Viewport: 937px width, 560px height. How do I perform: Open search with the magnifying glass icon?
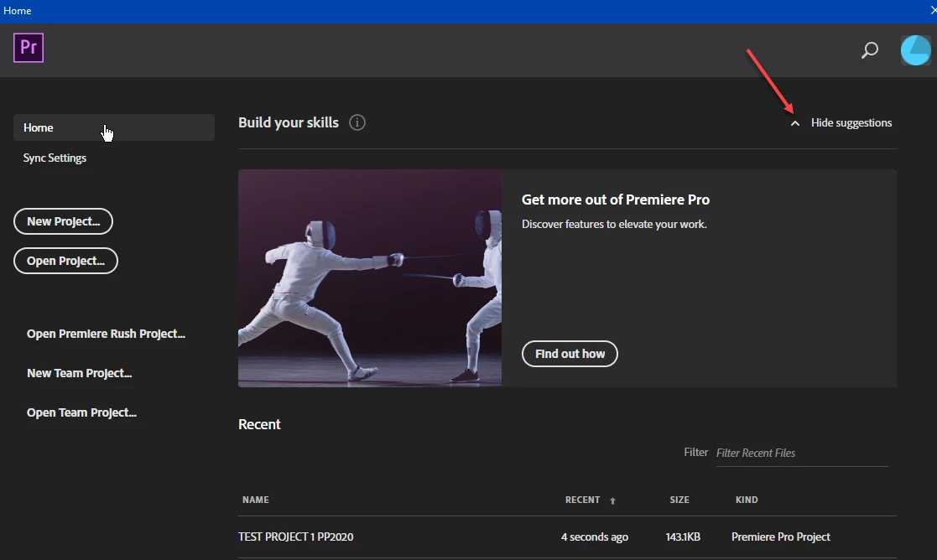pyautogui.click(x=870, y=50)
